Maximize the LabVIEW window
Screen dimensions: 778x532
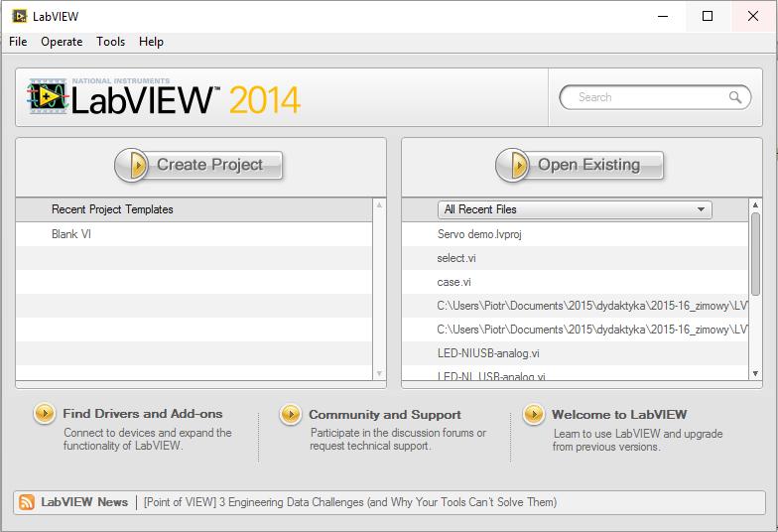click(x=708, y=16)
